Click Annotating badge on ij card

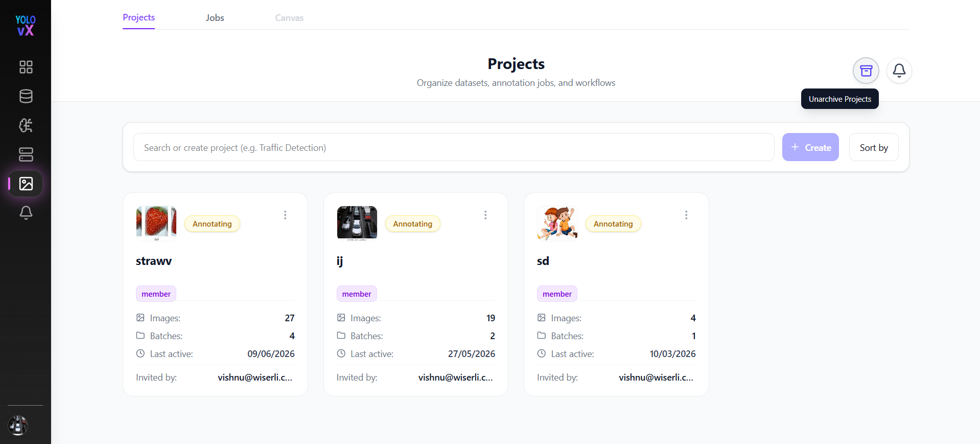(413, 224)
